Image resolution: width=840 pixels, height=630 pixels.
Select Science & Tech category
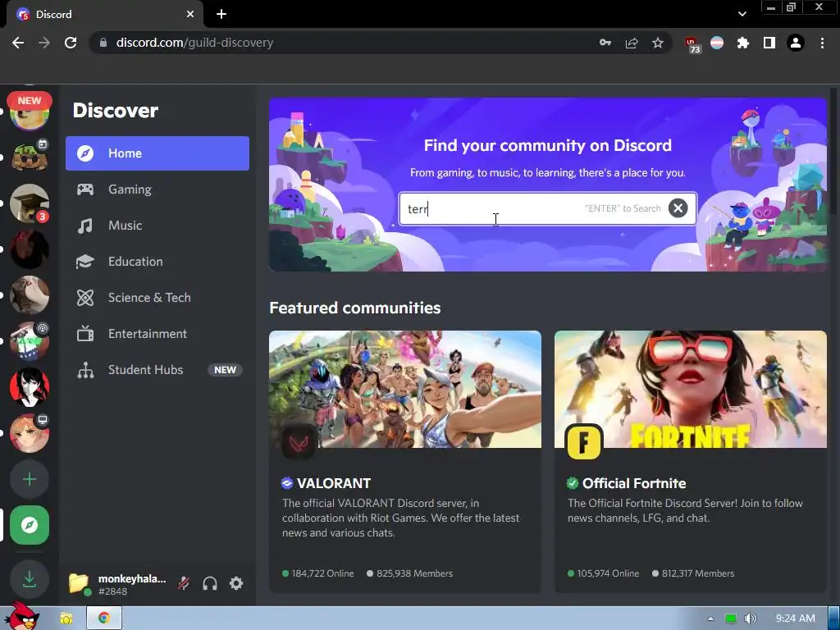coord(157,297)
